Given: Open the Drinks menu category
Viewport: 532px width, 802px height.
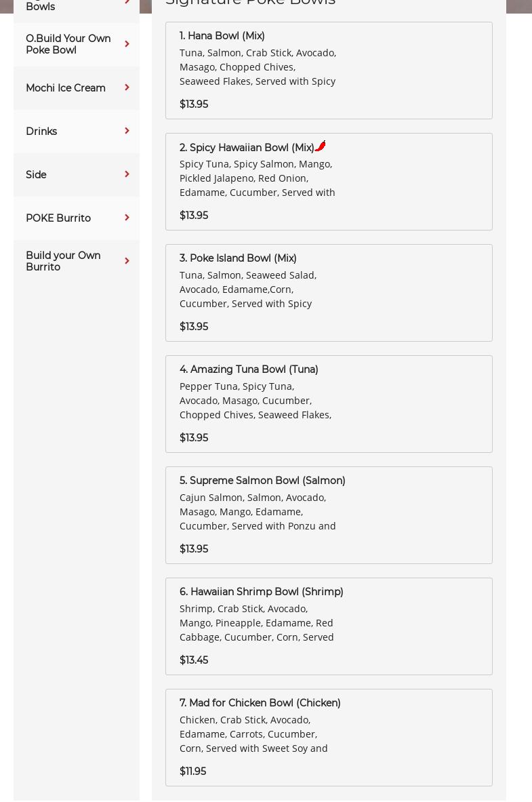Looking at the screenshot, I should click(41, 132).
